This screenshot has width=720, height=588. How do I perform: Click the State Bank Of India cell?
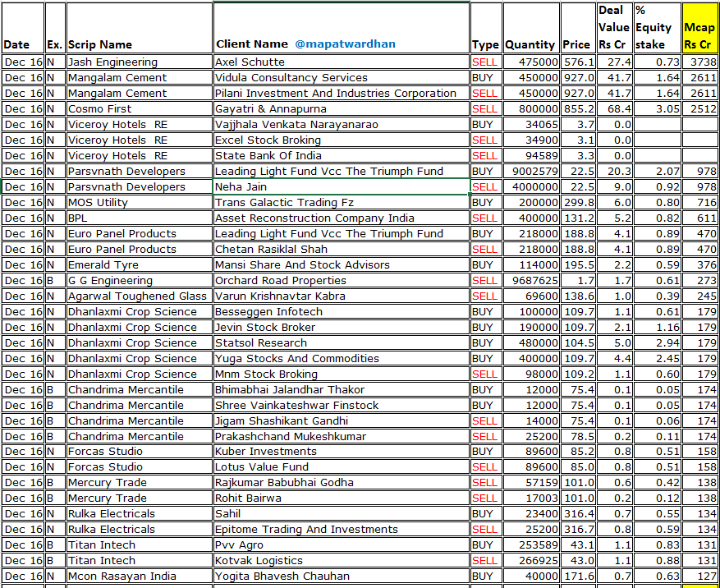[x=342, y=156]
